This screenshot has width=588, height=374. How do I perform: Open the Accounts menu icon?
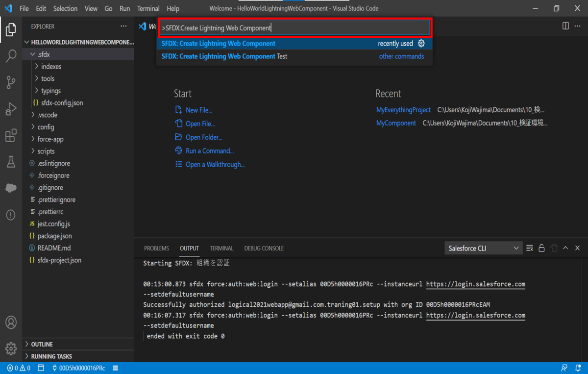[x=11, y=323]
